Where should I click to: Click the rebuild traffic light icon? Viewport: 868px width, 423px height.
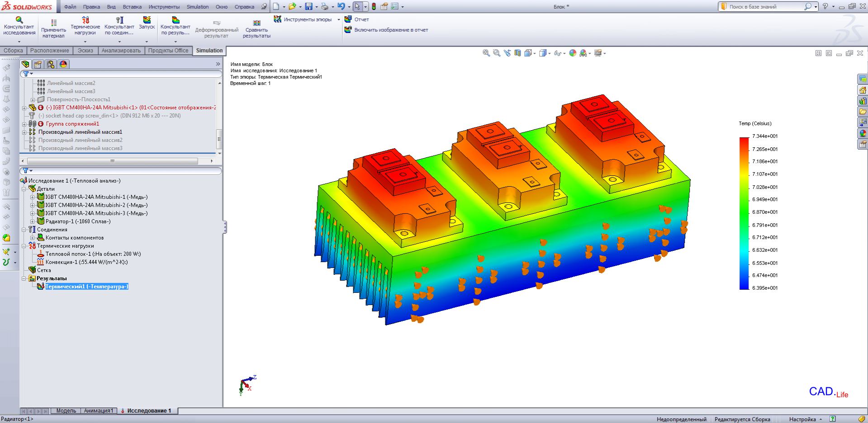point(374,7)
